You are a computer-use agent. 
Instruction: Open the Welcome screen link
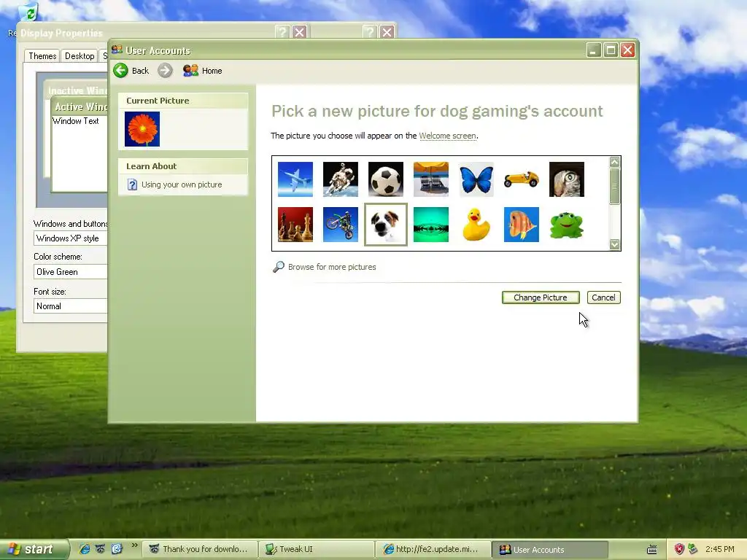pyautogui.click(x=447, y=136)
